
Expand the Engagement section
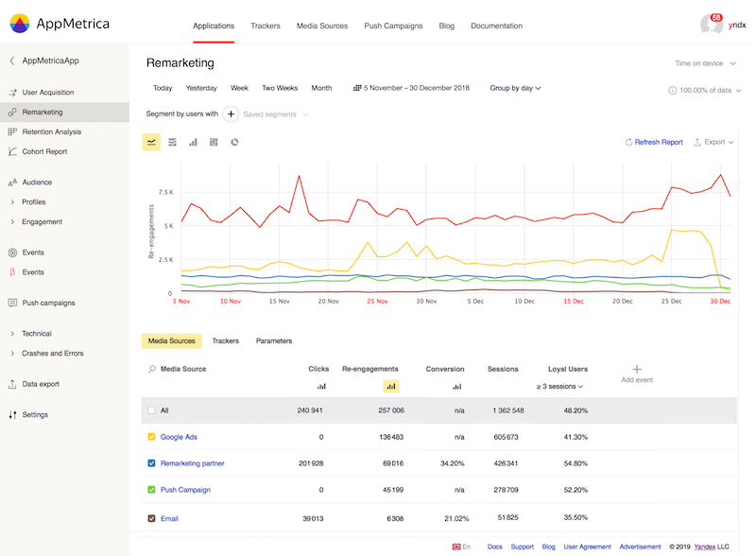point(36,222)
